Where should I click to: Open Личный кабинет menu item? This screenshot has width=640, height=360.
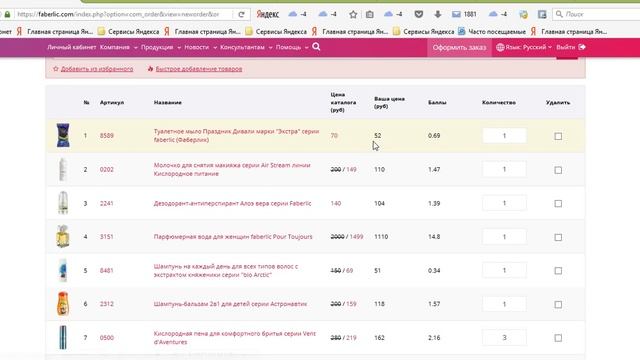[x=71, y=47]
